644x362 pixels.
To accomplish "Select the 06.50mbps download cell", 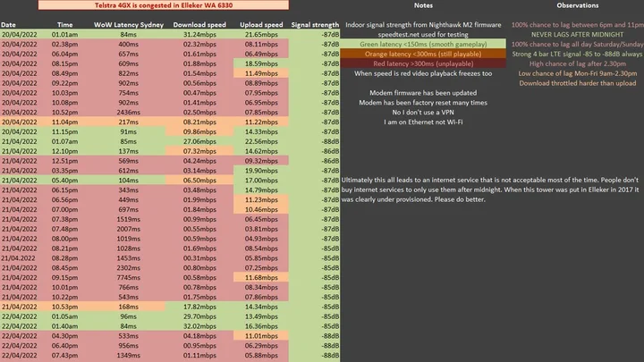I will pyautogui.click(x=199, y=181).
